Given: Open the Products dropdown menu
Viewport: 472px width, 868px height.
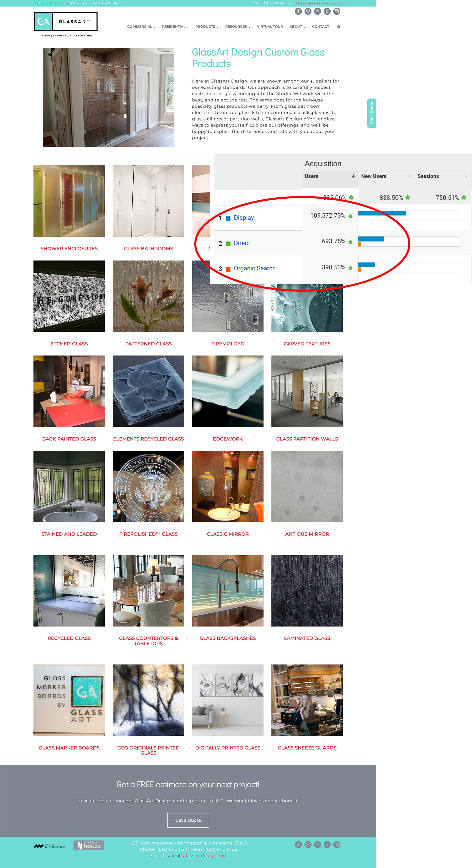Looking at the screenshot, I should coord(207,27).
